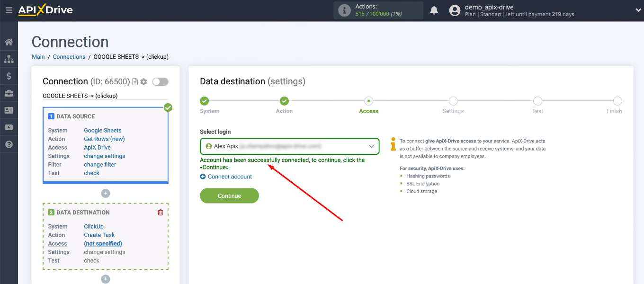Click the yellow info icon
This screenshot has width=644, height=284.
(393, 144)
